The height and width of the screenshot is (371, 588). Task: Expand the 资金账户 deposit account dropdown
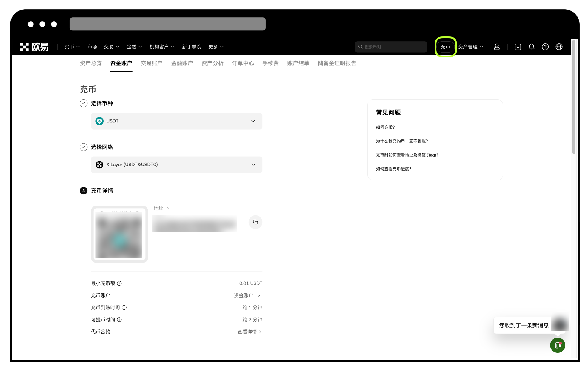tap(259, 295)
